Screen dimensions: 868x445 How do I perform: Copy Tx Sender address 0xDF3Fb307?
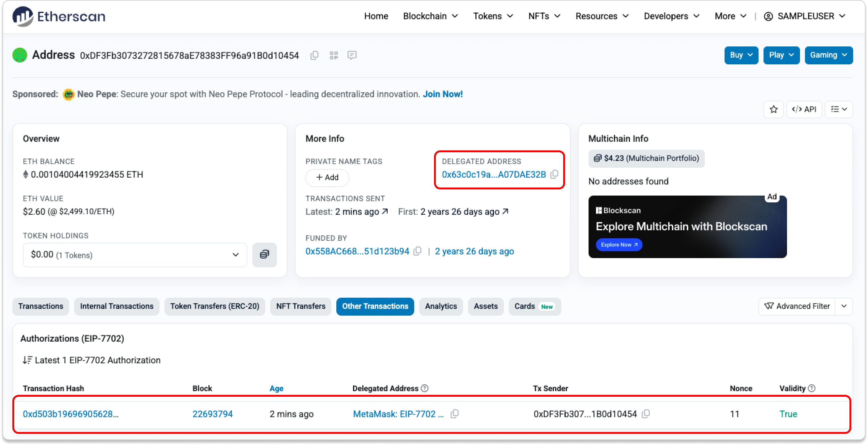click(x=646, y=414)
